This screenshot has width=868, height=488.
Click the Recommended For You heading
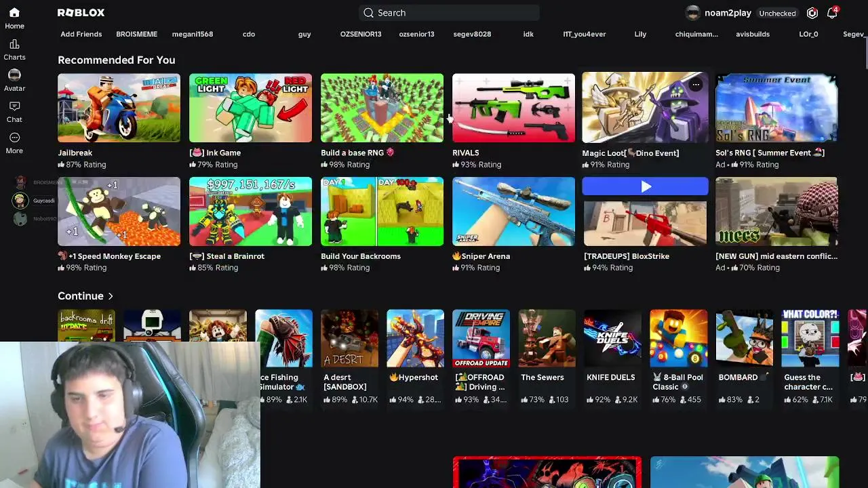pyautogui.click(x=116, y=60)
